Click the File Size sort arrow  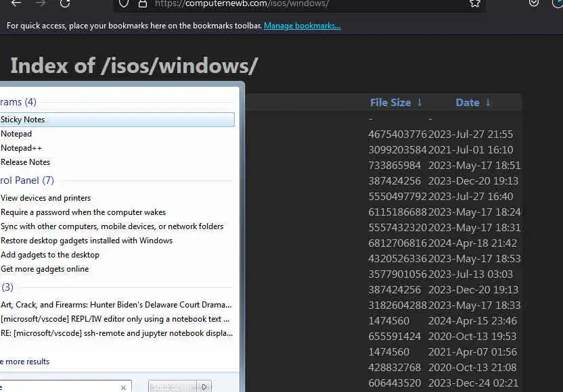click(420, 103)
